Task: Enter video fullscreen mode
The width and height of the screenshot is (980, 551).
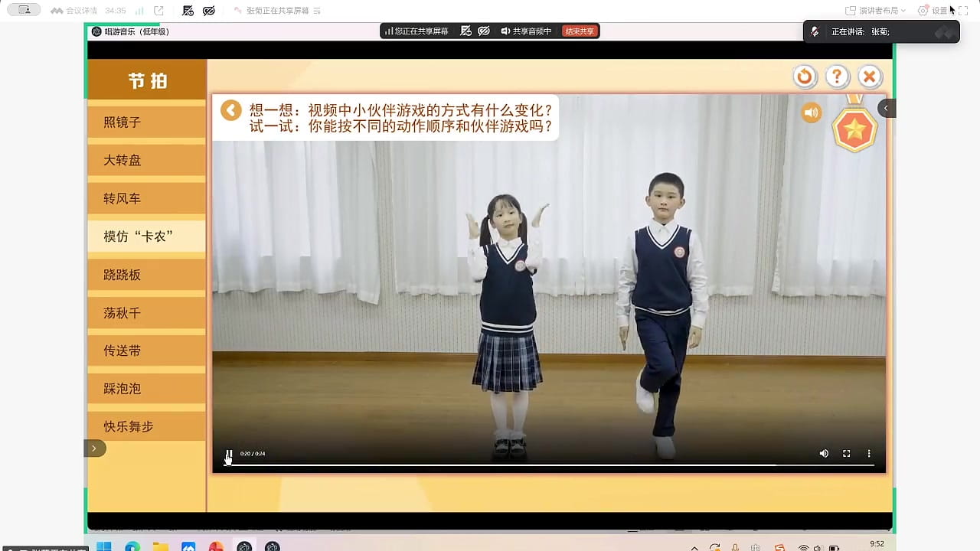Action: click(x=847, y=454)
